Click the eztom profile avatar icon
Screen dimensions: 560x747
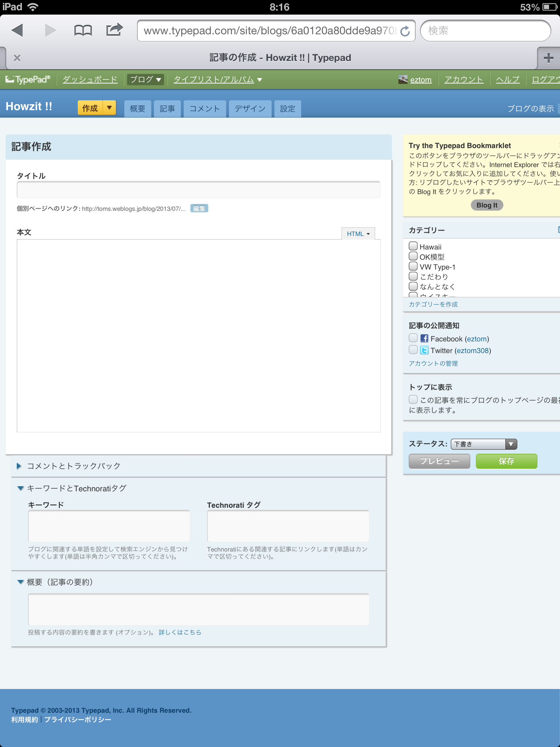[x=403, y=80]
